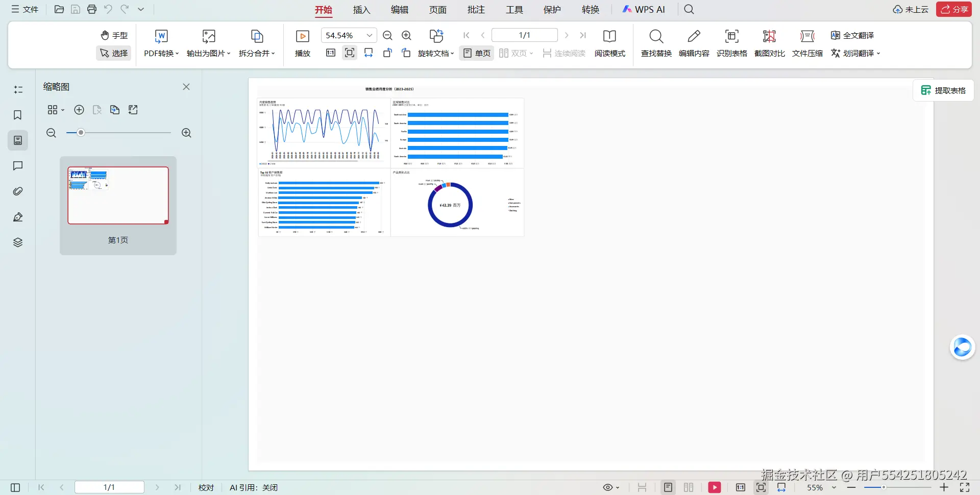Toggle the eye protection mode icon

[608, 487]
